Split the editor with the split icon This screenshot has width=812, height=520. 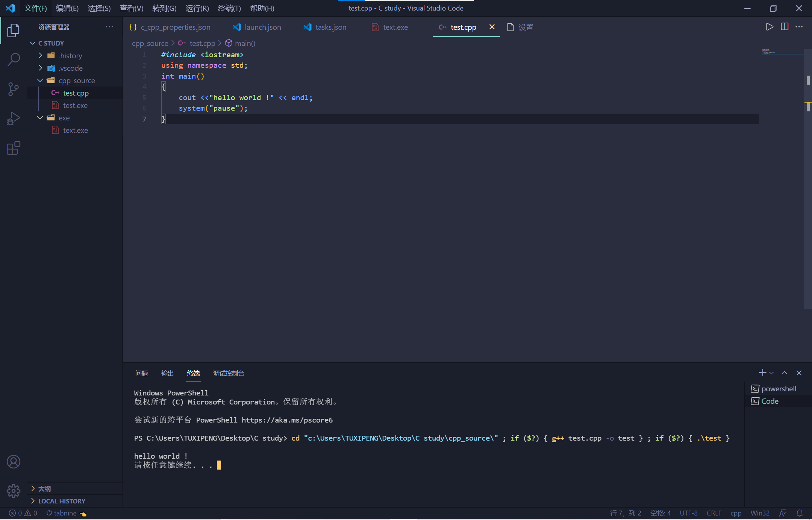[x=784, y=27]
